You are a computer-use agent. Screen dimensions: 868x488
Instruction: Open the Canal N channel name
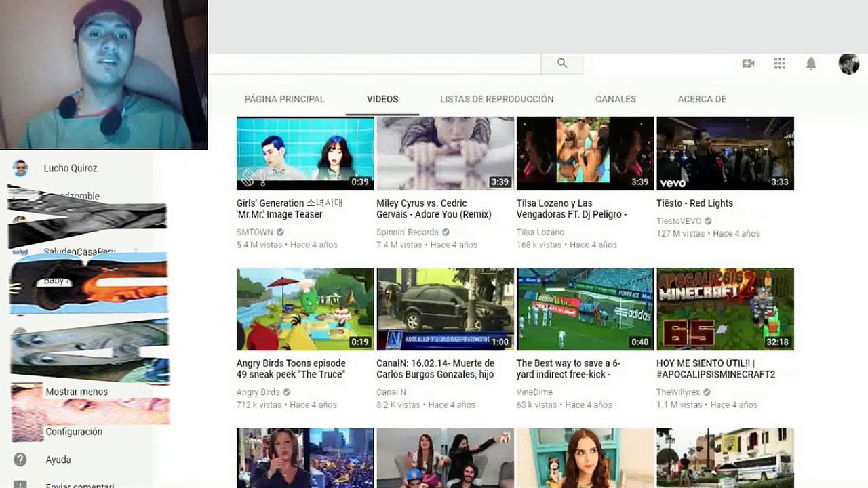[391, 392]
